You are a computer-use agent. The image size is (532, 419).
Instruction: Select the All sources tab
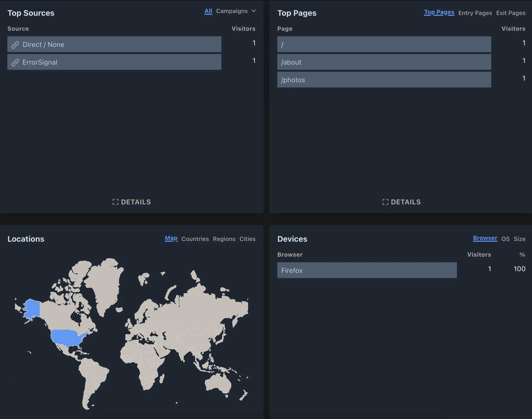click(x=208, y=11)
